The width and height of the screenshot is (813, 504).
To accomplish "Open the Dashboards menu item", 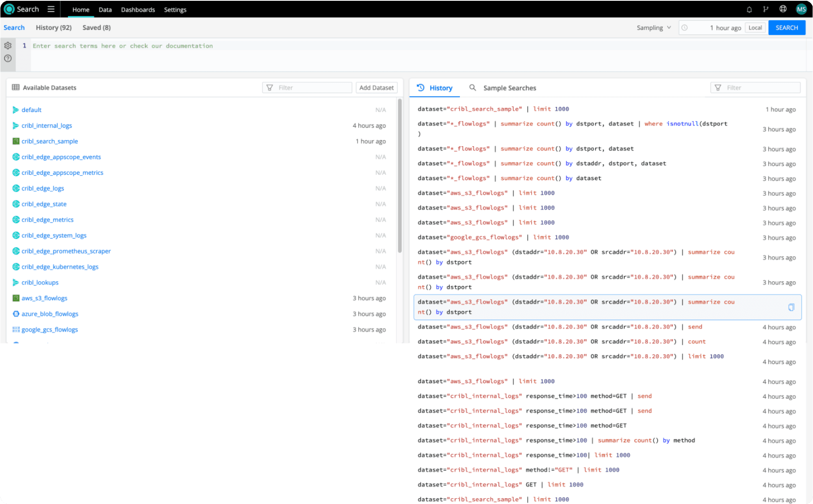I will point(138,10).
